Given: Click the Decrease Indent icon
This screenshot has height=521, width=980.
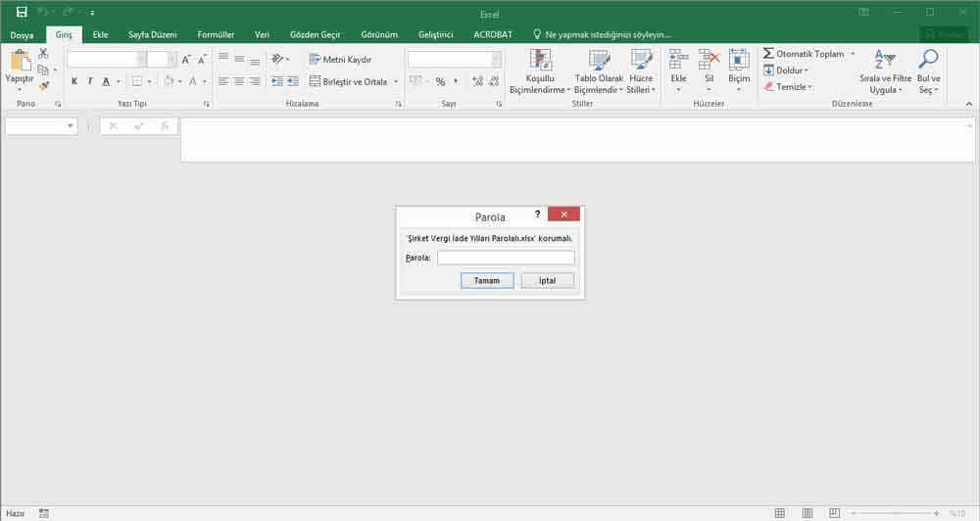Looking at the screenshot, I should [277, 81].
